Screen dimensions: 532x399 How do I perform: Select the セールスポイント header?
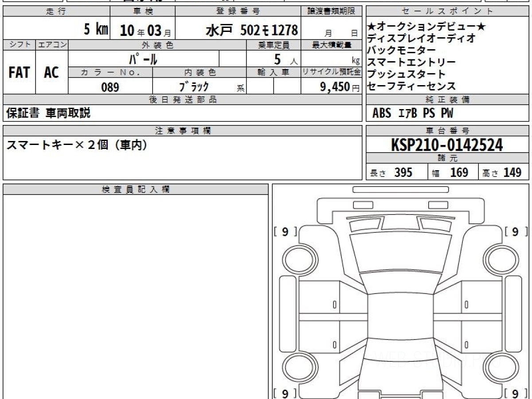[x=447, y=12]
